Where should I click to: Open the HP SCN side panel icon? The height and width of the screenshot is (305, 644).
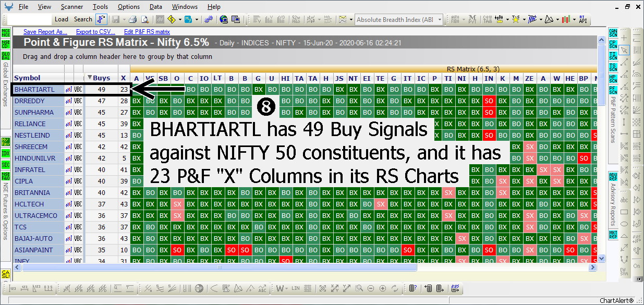pos(613,79)
